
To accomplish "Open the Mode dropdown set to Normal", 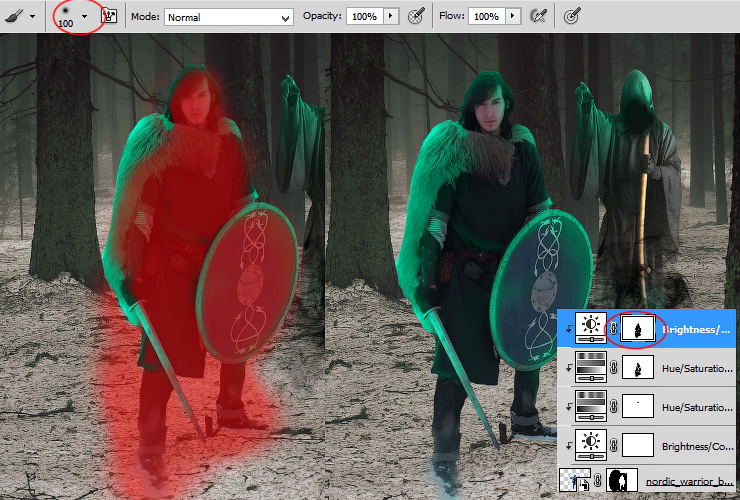I will (x=229, y=17).
